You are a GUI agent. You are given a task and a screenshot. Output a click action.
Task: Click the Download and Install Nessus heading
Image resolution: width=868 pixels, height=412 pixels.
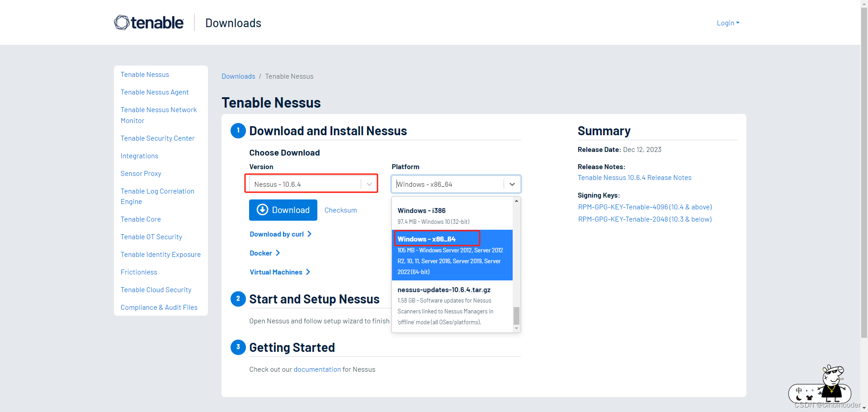click(328, 131)
